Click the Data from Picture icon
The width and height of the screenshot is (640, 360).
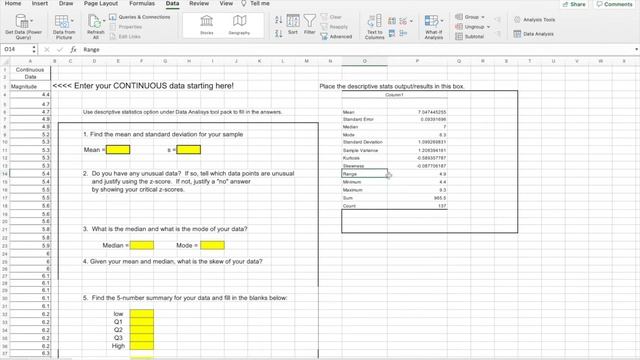[x=62, y=21]
